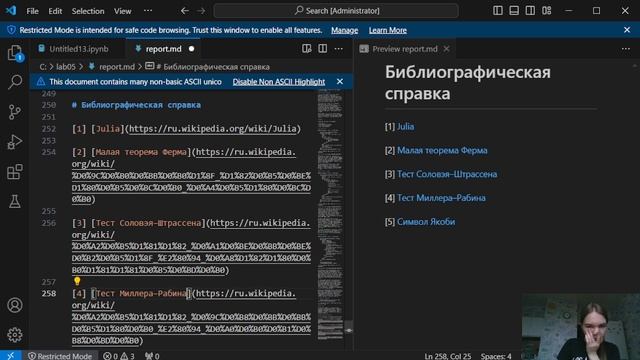The image size is (640, 360).
Task: Go forward with the right arrow
Action: point(201,11)
